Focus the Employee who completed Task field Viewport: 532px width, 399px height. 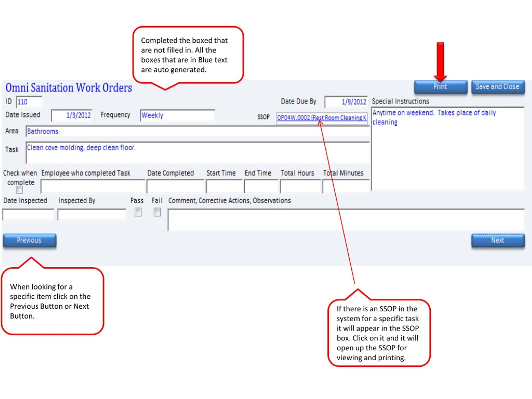pos(93,186)
